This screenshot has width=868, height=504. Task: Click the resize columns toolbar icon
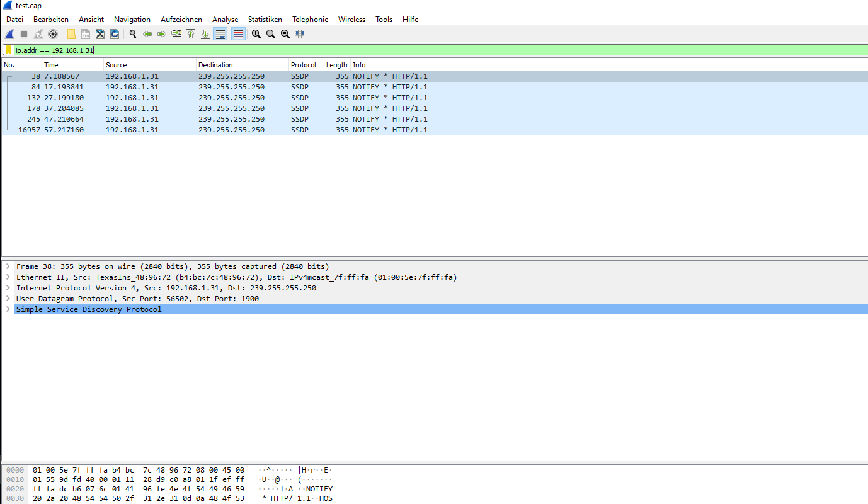click(x=300, y=34)
